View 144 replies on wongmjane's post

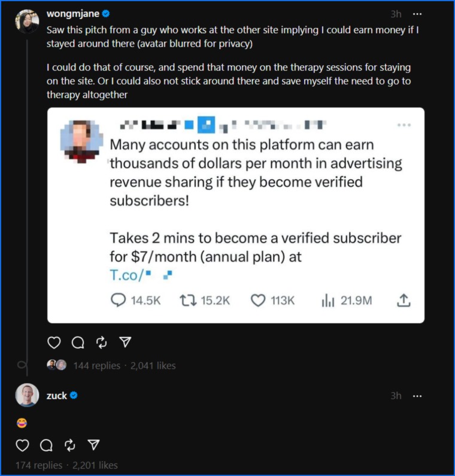(97, 365)
